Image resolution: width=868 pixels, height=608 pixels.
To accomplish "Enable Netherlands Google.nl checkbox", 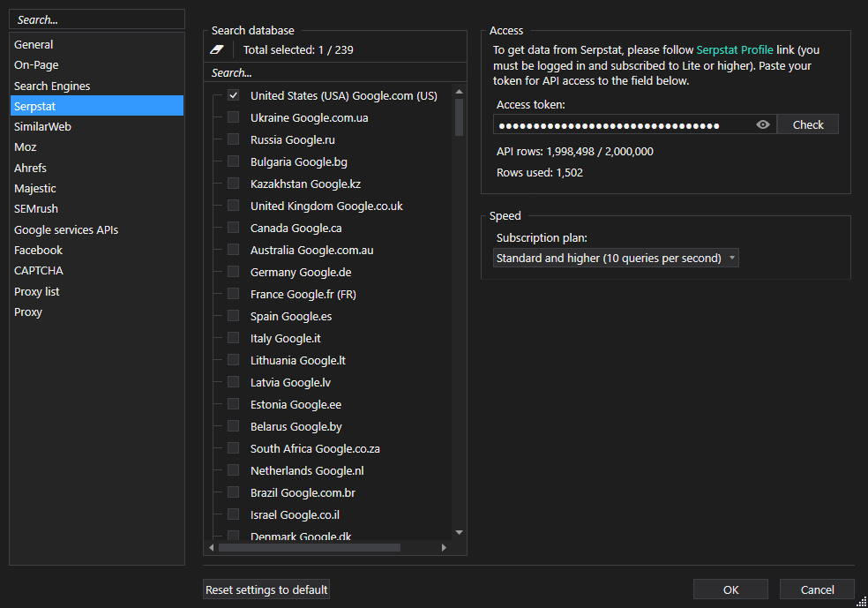I will coord(234,470).
